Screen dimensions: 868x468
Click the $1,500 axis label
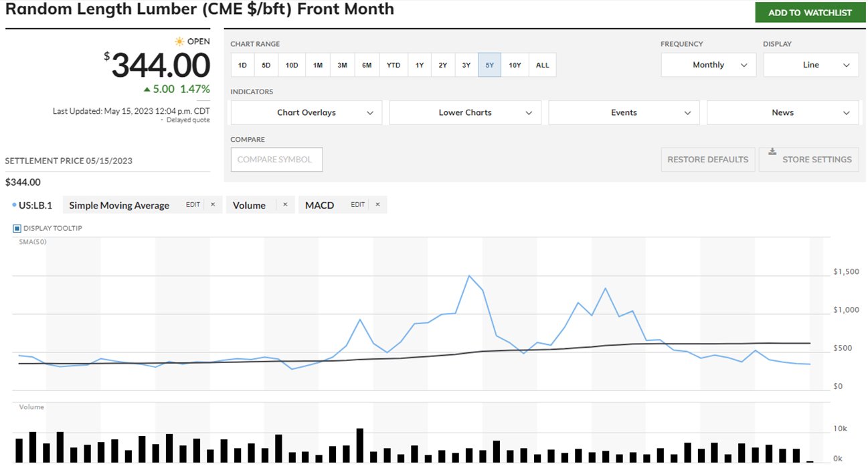(x=846, y=272)
